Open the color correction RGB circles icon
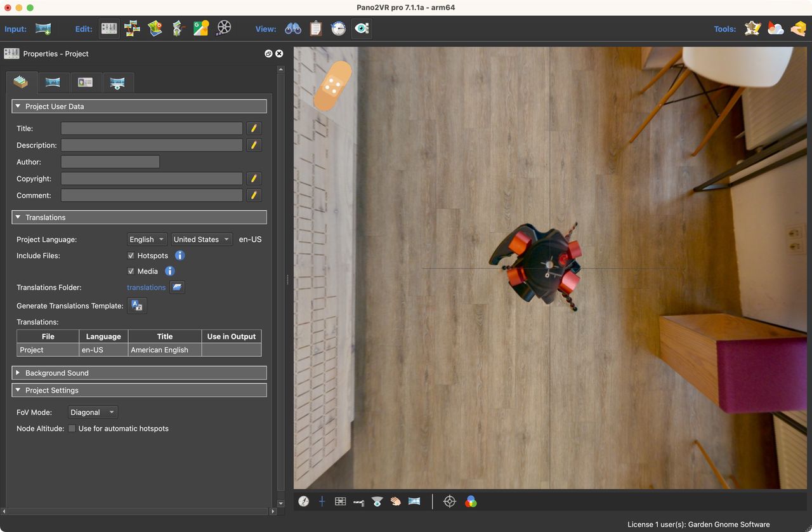This screenshot has height=532, width=812. tap(471, 502)
